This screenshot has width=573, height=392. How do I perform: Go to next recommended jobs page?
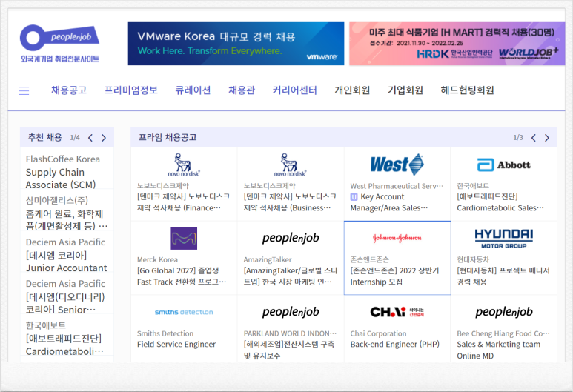[x=104, y=138]
